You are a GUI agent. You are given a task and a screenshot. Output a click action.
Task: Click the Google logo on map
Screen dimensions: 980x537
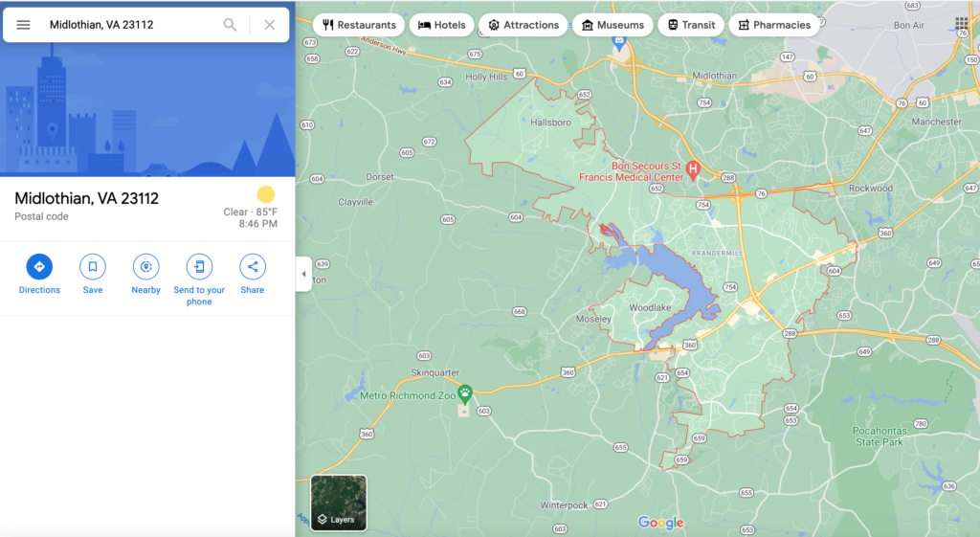tap(660, 523)
